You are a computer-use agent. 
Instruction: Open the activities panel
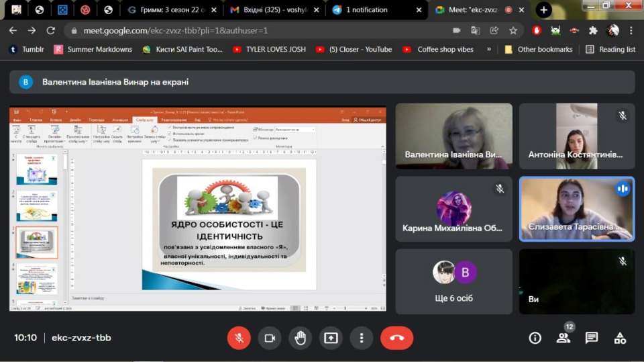pos(621,338)
